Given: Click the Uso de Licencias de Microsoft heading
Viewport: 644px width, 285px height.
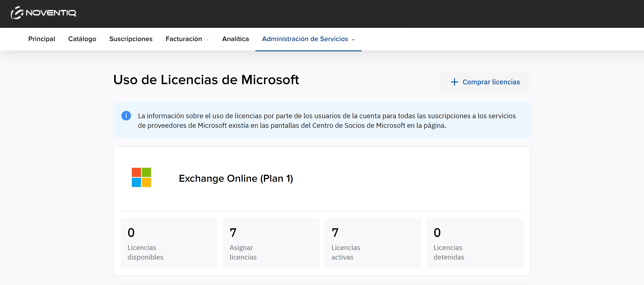Looking at the screenshot, I should point(206,80).
